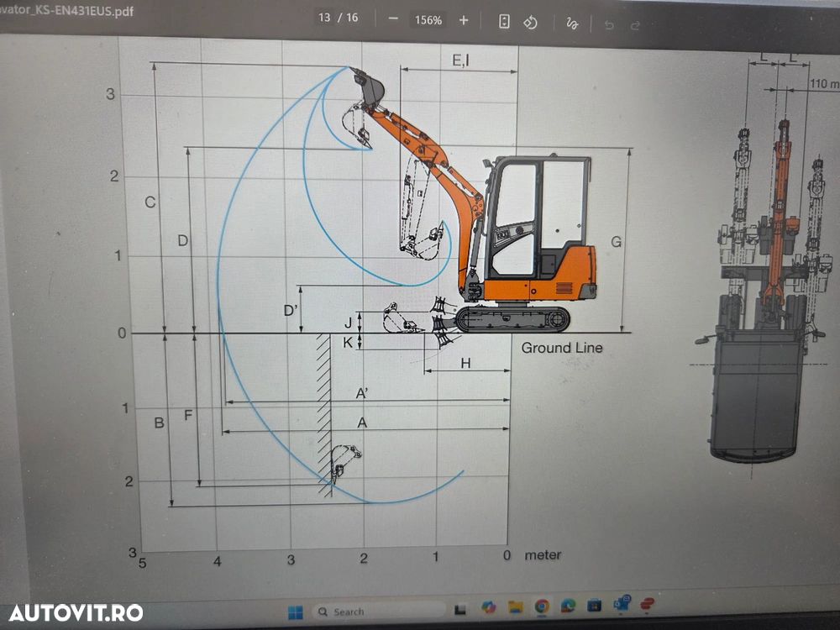Open File Explorer from the taskbar

click(x=516, y=606)
